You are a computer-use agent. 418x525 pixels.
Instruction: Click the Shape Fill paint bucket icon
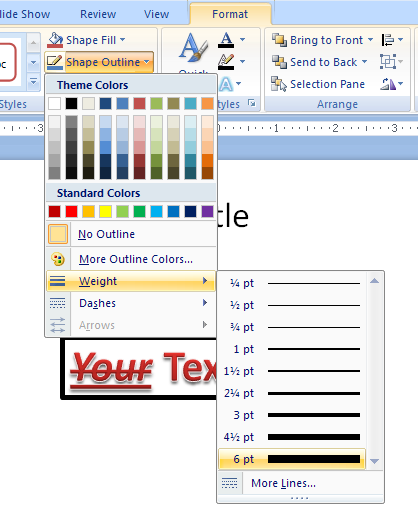(x=55, y=40)
